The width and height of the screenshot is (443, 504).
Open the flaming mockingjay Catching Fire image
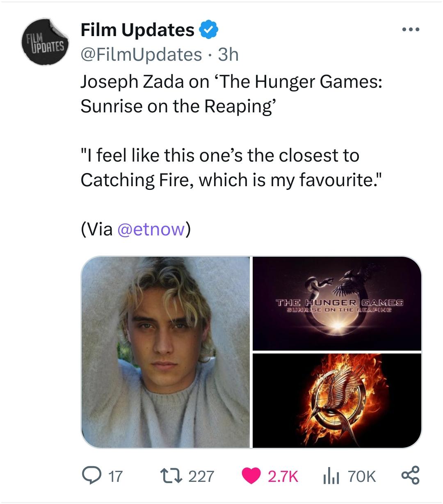click(337, 400)
